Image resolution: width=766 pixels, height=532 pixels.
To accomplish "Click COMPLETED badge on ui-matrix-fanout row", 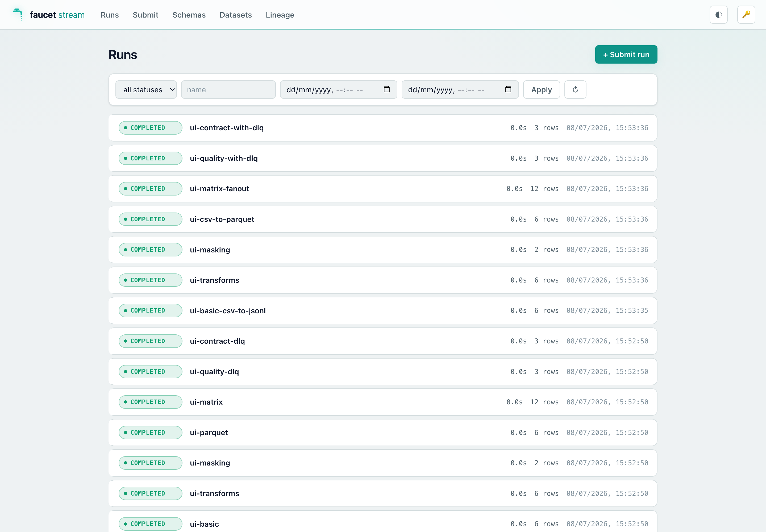I will pyautogui.click(x=150, y=189).
